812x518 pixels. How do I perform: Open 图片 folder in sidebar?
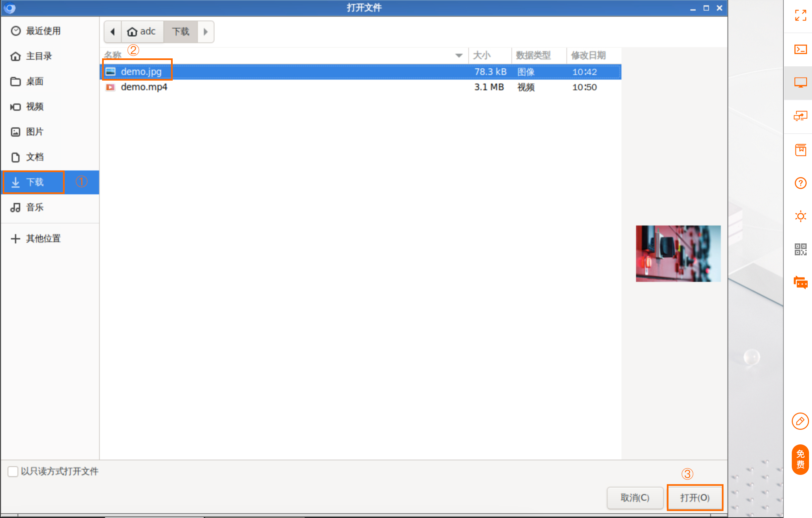pos(34,132)
